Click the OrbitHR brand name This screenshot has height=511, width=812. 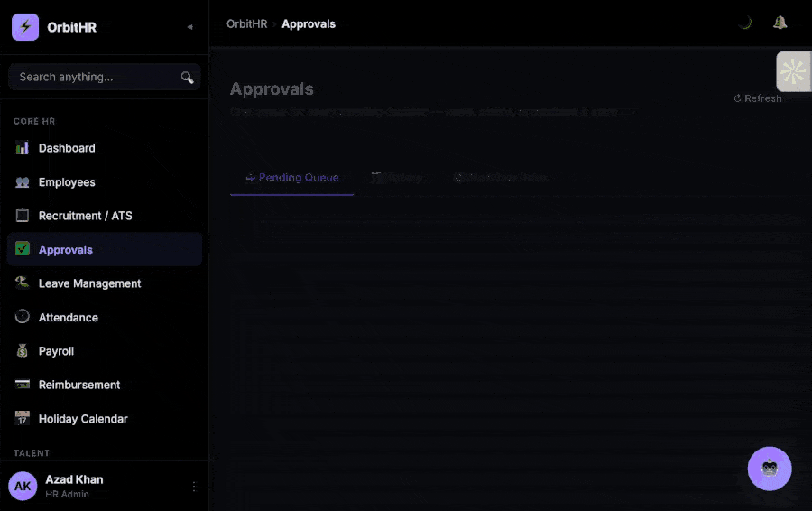point(71,27)
